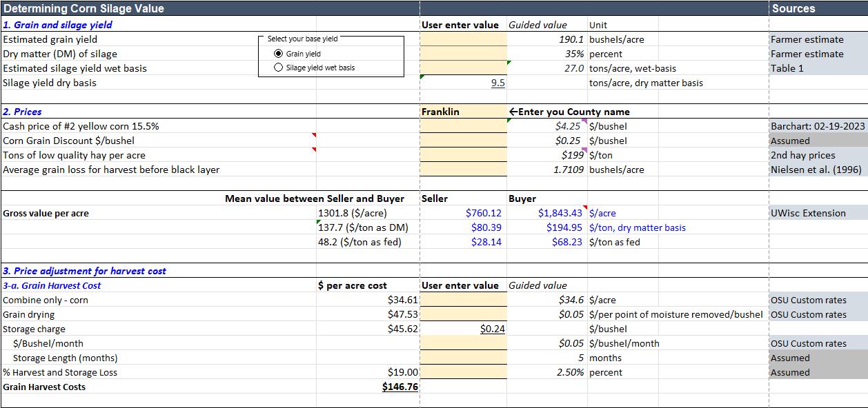Click the Grain Harvest Costs label
This screenshot has width=868, height=408.
tap(44, 387)
